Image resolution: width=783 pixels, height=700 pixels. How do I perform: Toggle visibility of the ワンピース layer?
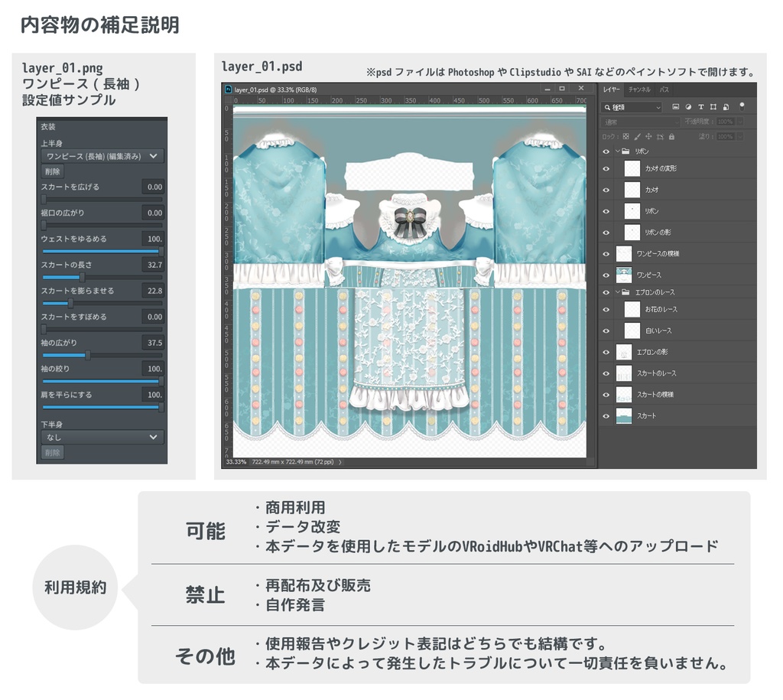coord(605,273)
